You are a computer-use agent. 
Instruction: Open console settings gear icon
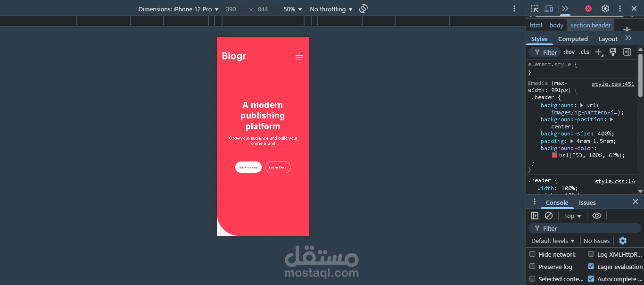(623, 241)
